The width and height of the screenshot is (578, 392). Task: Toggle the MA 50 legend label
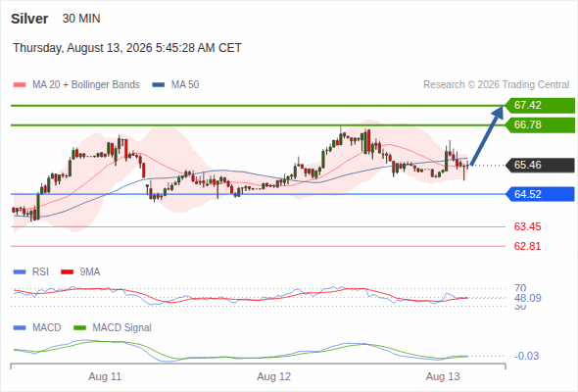(185, 85)
